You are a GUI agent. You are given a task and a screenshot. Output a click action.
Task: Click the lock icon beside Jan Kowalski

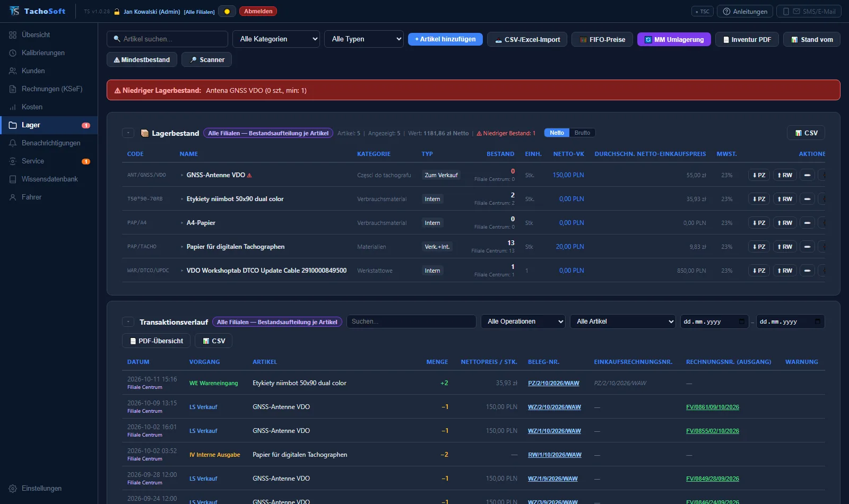pyautogui.click(x=117, y=12)
